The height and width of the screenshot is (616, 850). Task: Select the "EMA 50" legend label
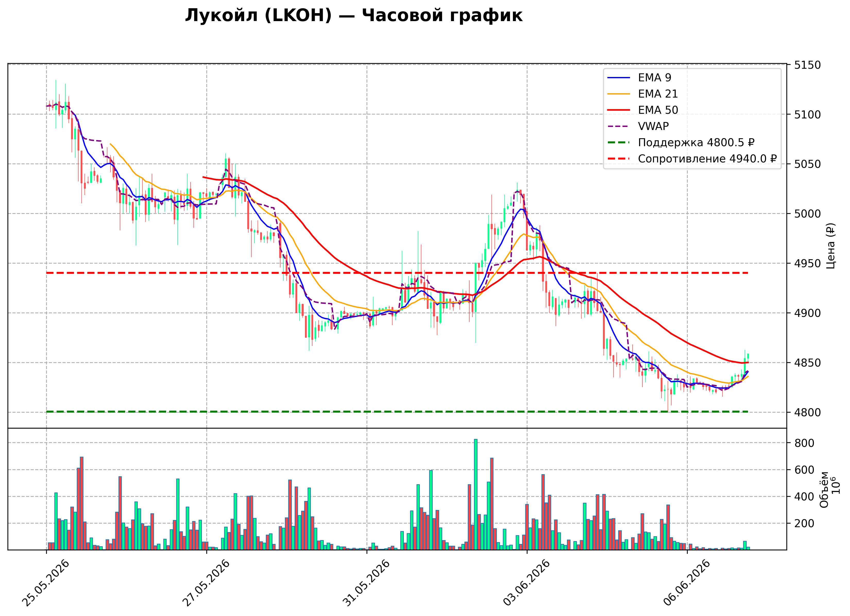click(x=658, y=110)
